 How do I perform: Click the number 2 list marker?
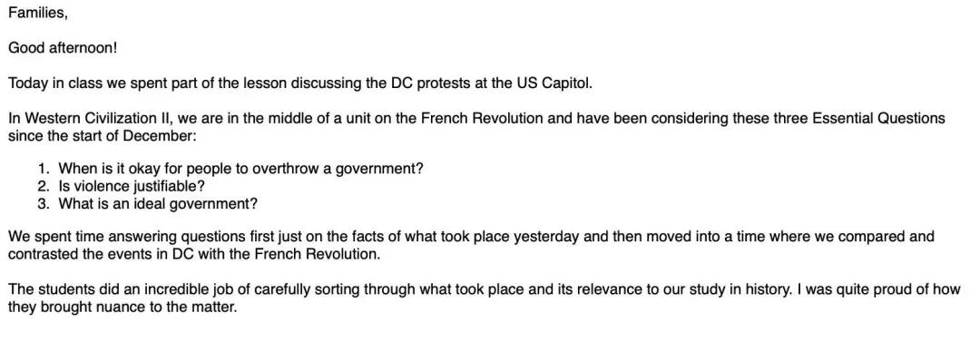tap(43, 186)
